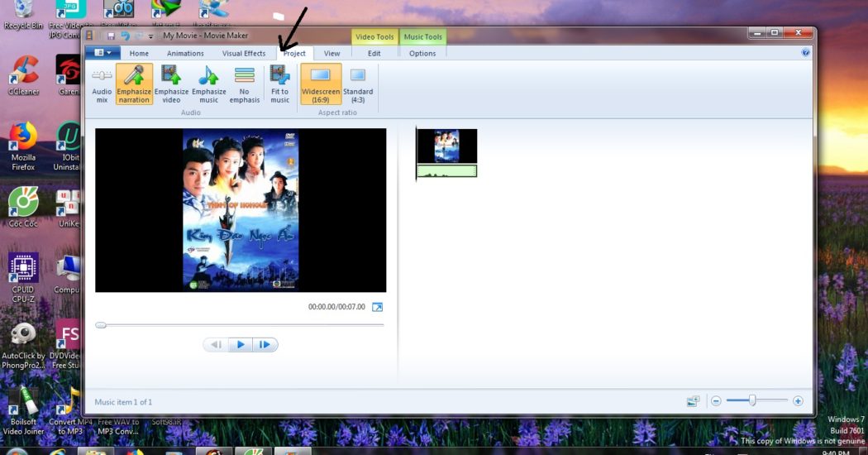Open UniKey desktop shortcut

[x=68, y=208]
